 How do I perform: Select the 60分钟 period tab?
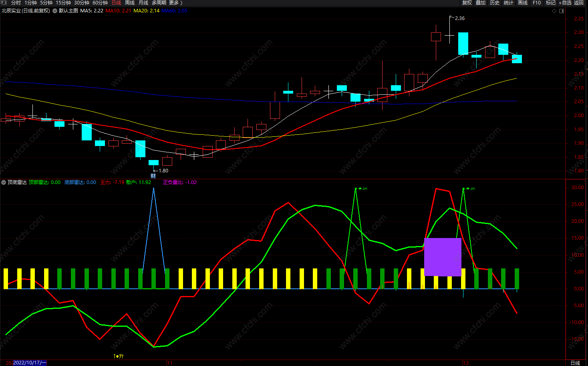tap(100, 3)
